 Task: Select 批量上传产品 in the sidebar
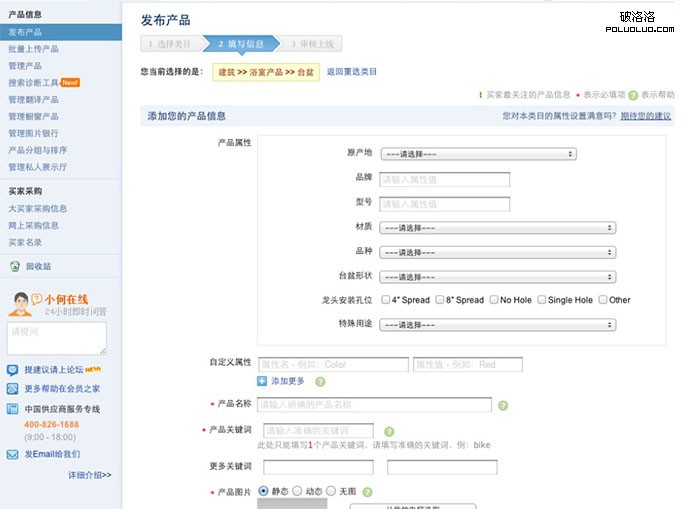pos(33,48)
